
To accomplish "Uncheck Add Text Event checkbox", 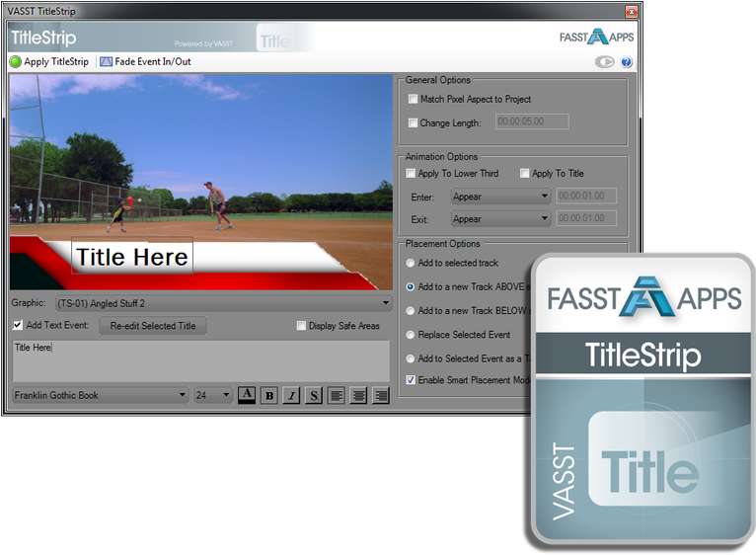I will (x=18, y=325).
